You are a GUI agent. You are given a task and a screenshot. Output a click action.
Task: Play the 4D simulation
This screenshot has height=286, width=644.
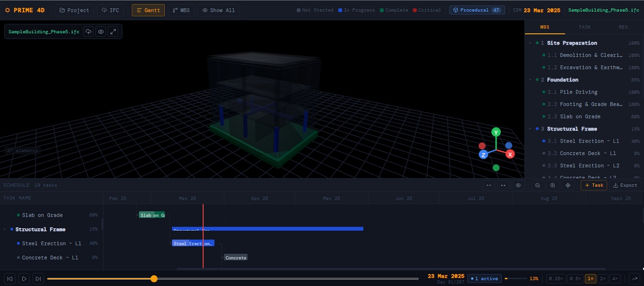pos(24,278)
